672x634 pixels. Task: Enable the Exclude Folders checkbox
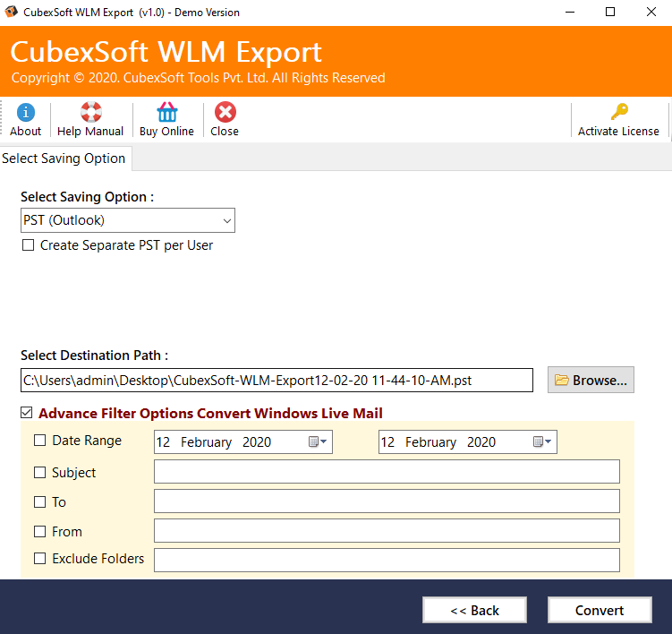tap(39, 559)
